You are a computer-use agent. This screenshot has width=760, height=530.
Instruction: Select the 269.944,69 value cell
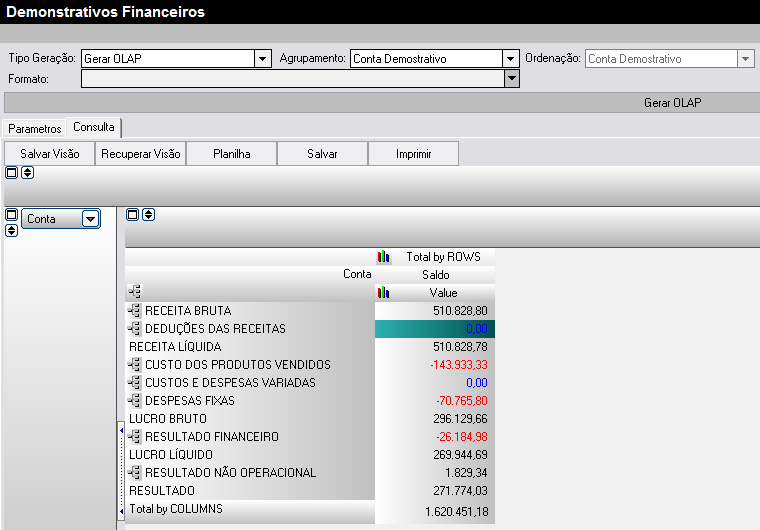click(435, 454)
